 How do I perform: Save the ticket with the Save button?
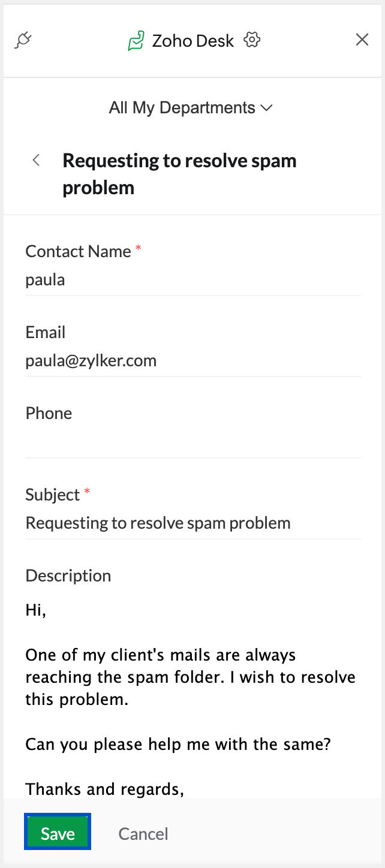58,833
